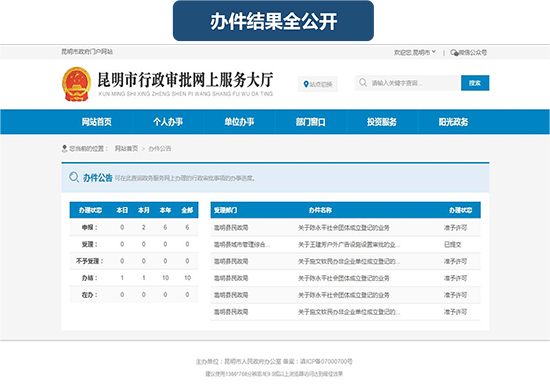This screenshot has width=550, height=390.
Task: Click the 本日 column header
Action: pyautogui.click(x=122, y=210)
